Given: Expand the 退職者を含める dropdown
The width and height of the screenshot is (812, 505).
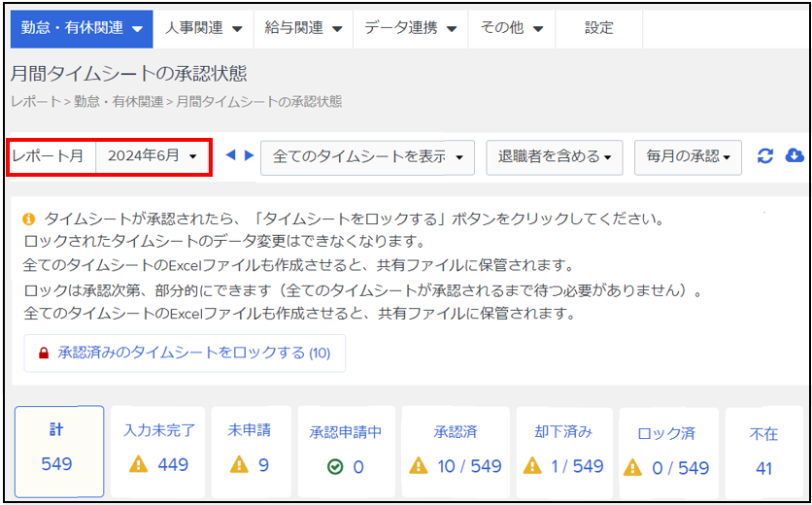Looking at the screenshot, I should [x=554, y=157].
